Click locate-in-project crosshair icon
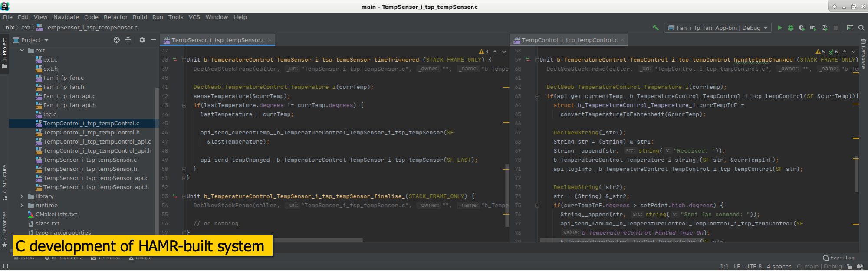The width and height of the screenshot is (868, 271). click(116, 40)
